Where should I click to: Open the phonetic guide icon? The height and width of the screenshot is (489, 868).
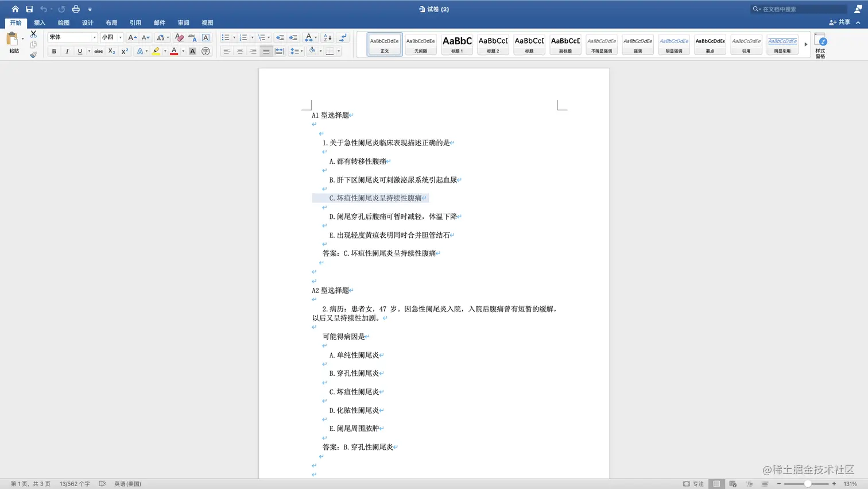(192, 37)
